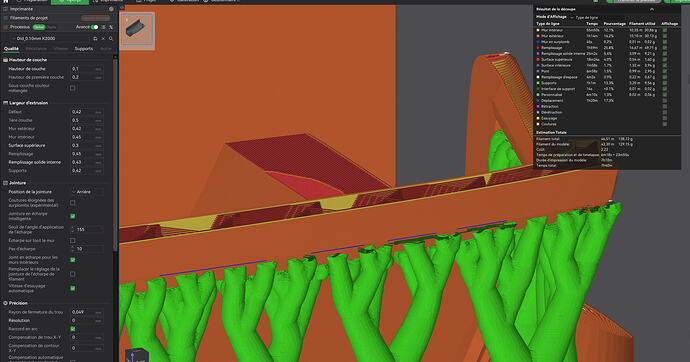Viewport: 690px width, 362px height.
Task: Click the settings panel vertical scrollbar
Action: (115, 154)
